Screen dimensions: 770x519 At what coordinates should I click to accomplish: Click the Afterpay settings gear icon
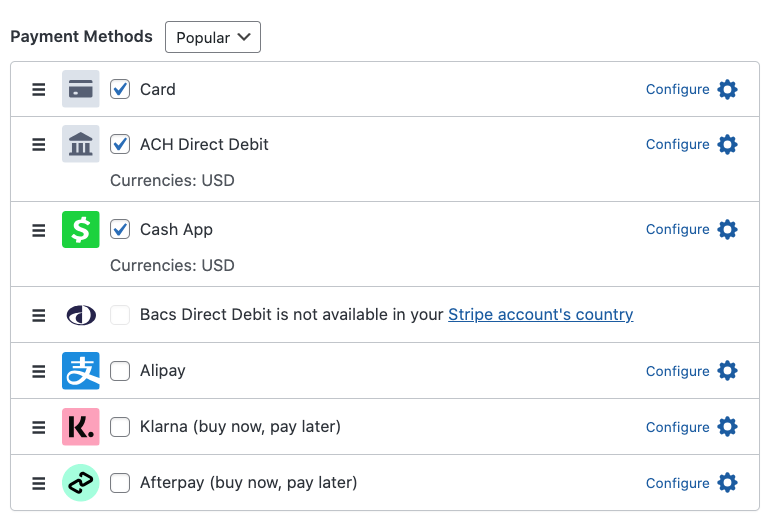(x=728, y=483)
